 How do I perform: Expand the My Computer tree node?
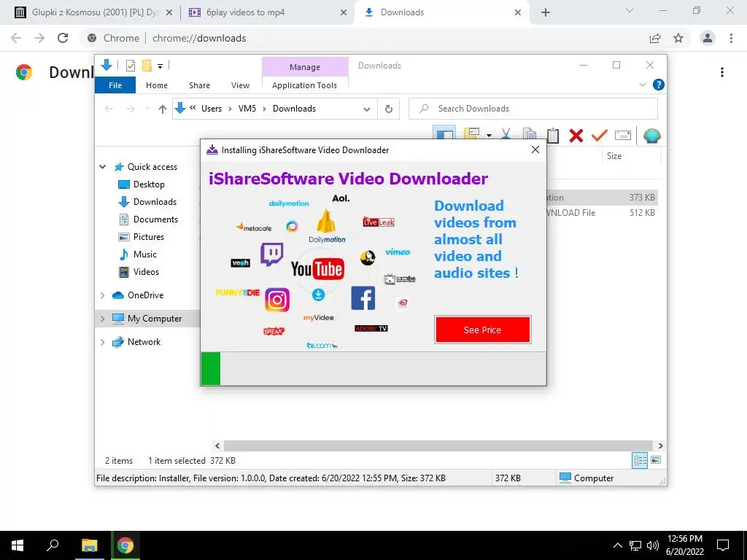point(102,319)
